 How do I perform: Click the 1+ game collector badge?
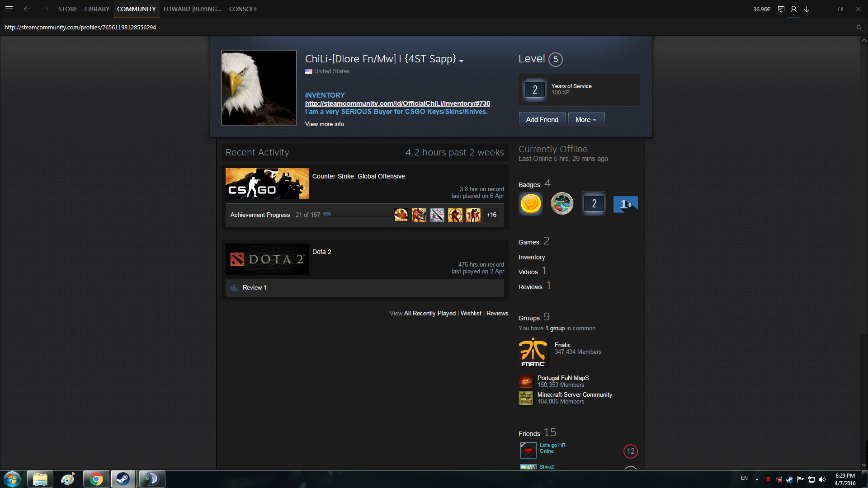click(625, 204)
